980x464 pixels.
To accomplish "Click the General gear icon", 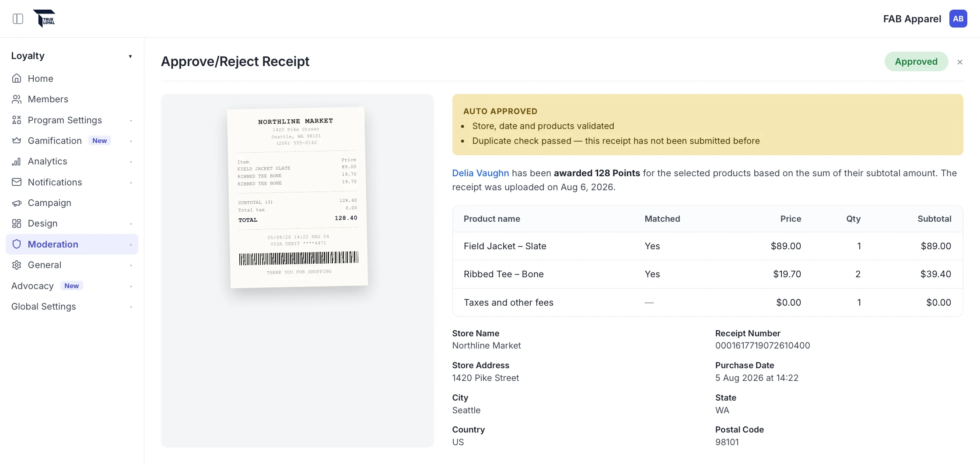I will [17, 265].
